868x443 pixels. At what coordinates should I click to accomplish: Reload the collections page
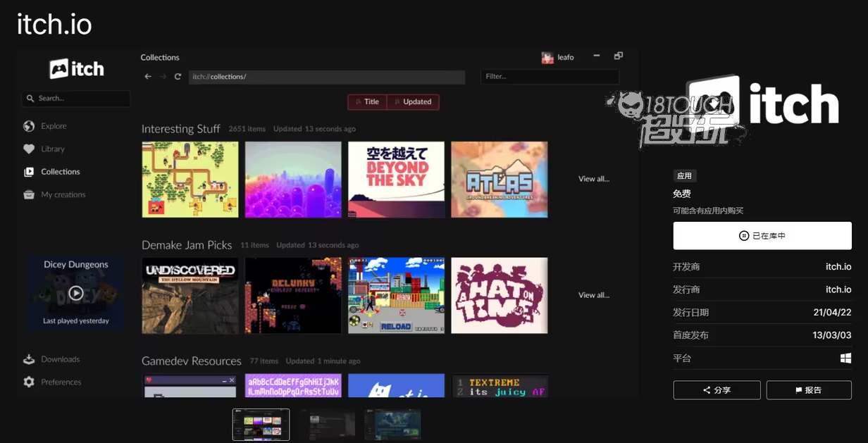click(178, 77)
